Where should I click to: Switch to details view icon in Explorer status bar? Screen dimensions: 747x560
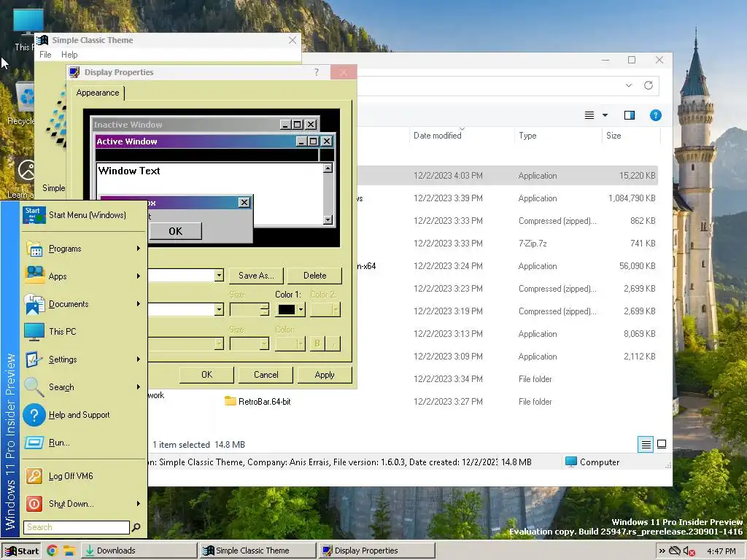click(646, 444)
